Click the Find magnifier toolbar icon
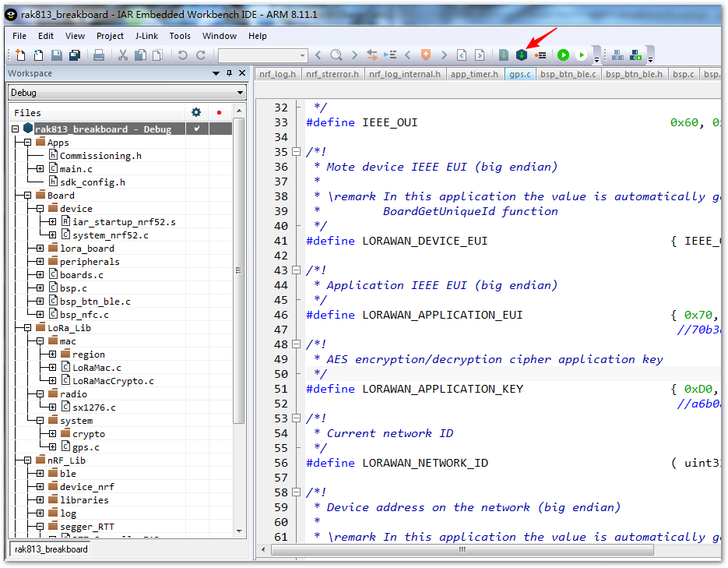The width and height of the screenshot is (728, 568). (336, 55)
